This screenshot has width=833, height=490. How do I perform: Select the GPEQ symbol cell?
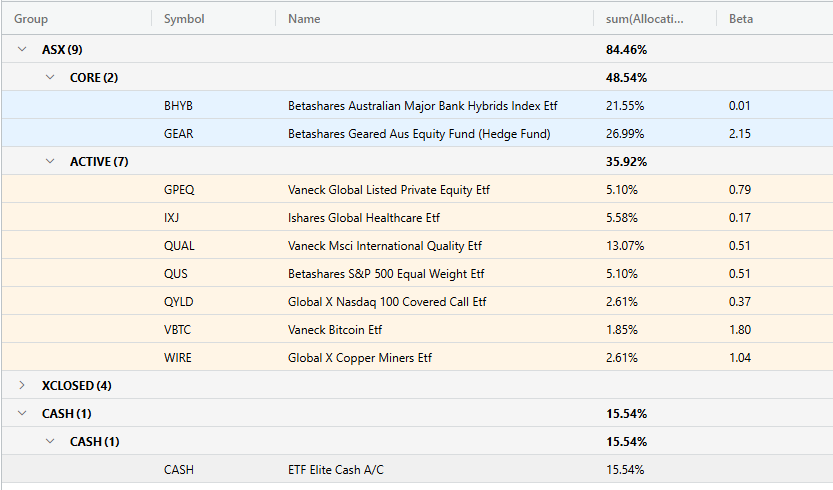pyautogui.click(x=179, y=190)
